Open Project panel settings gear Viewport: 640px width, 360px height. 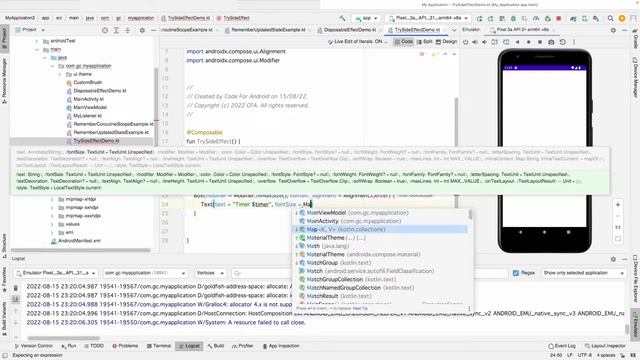coord(142,30)
